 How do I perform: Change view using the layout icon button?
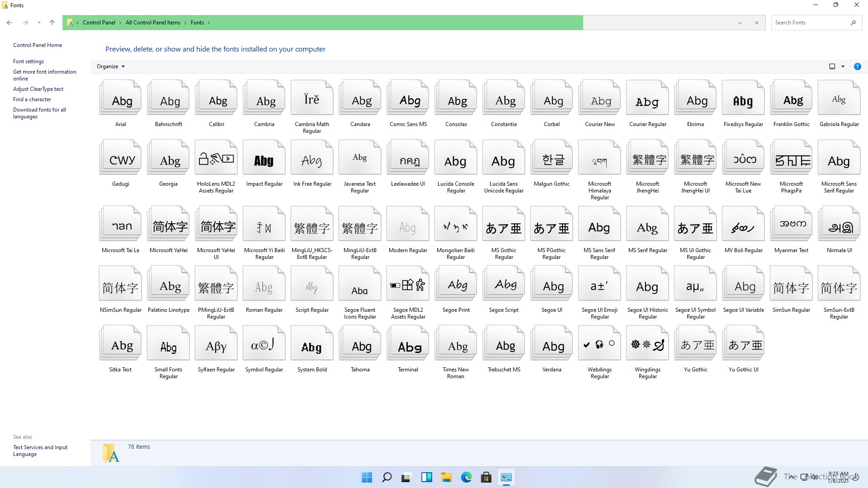[x=832, y=66]
